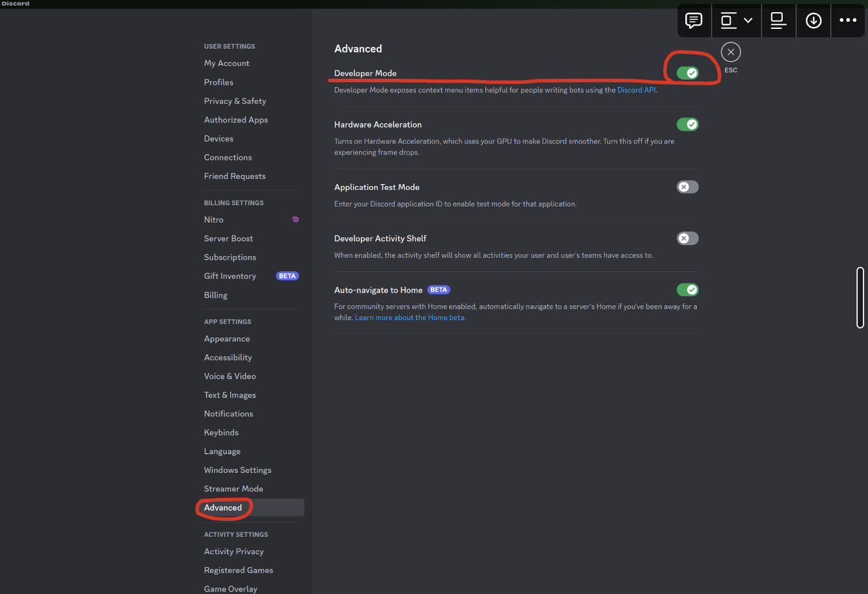Click the download arrow icon in top toolbar
Image resolution: width=868 pixels, height=594 pixels.
click(x=814, y=21)
